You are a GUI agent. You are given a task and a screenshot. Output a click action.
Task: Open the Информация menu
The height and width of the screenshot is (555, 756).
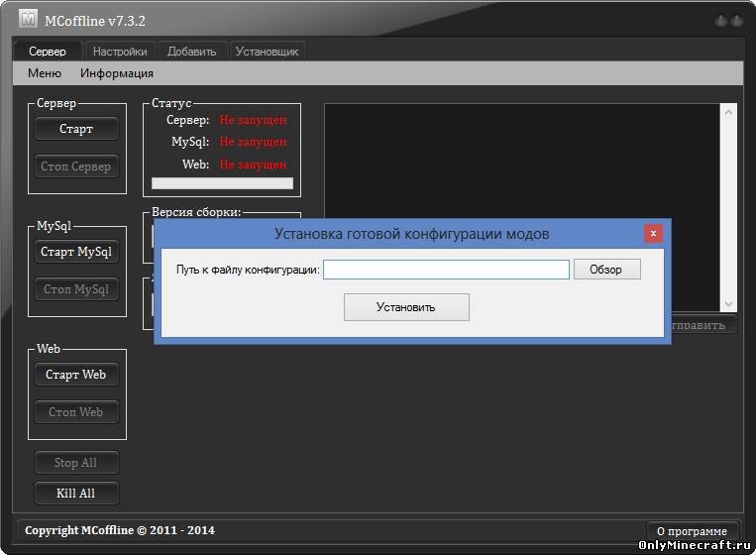117,73
